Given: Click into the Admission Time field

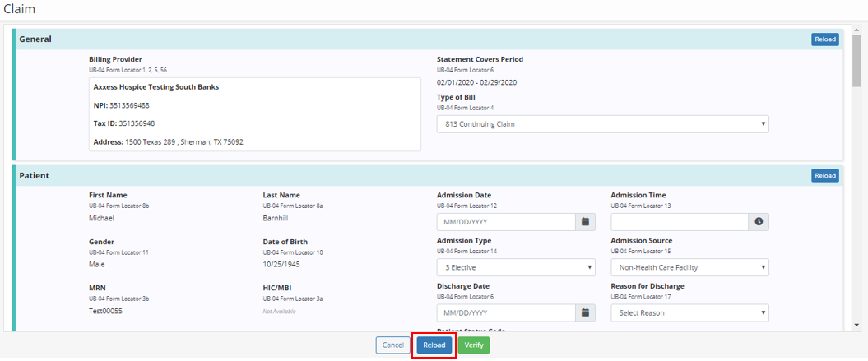Looking at the screenshot, I should coord(679,222).
